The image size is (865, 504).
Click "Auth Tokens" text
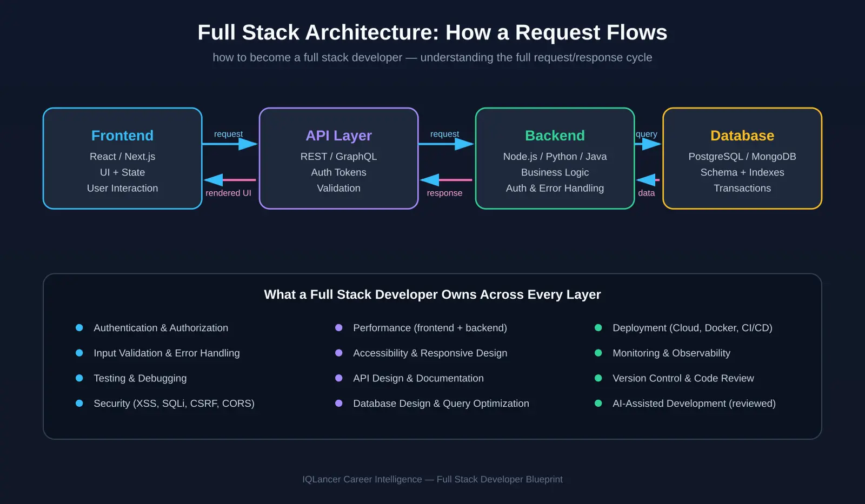(338, 172)
